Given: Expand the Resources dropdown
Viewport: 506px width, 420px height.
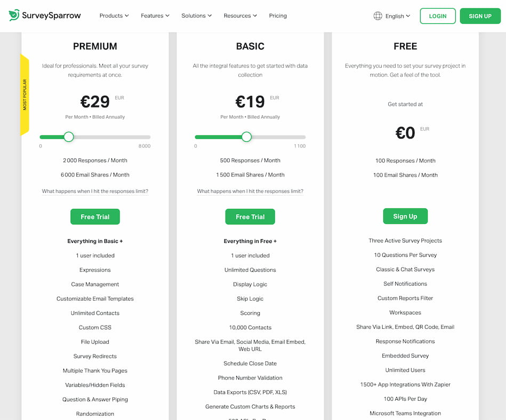Looking at the screenshot, I should pos(240,16).
